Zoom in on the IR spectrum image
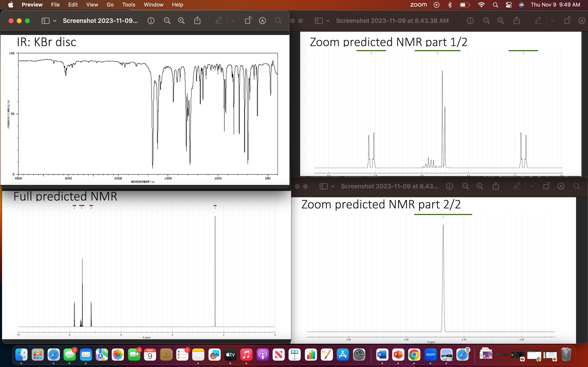Screen dimensions: 588x367 (181, 21)
